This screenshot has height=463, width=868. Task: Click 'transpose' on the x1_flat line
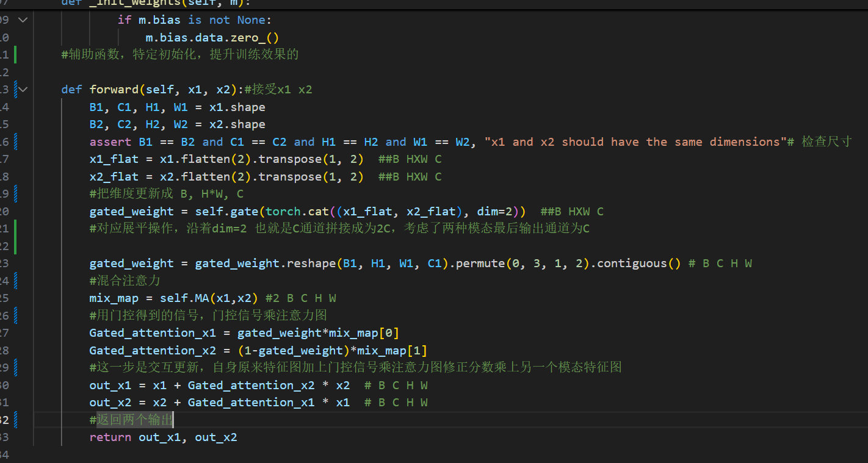coord(290,159)
